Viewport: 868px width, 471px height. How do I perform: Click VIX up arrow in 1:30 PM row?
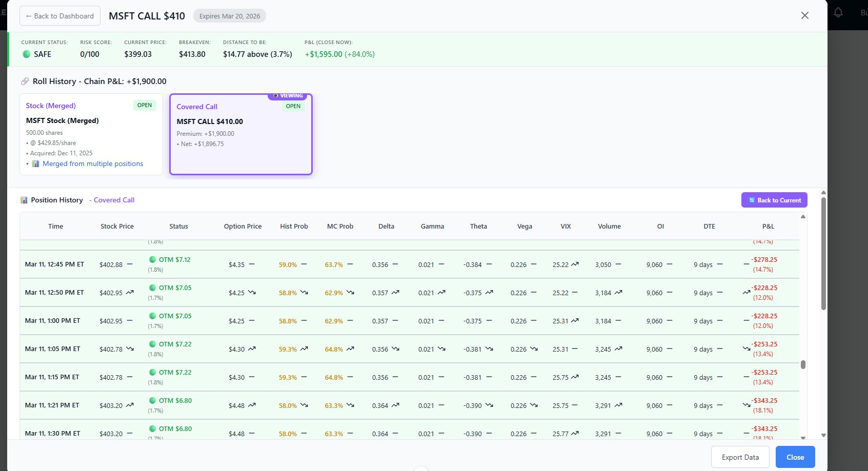[575, 434]
